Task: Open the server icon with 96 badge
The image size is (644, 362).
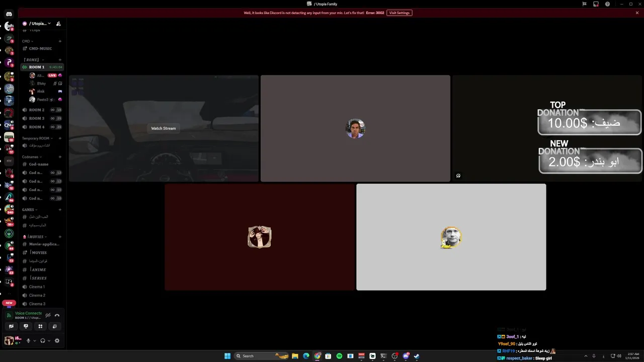Action: (x=9, y=197)
